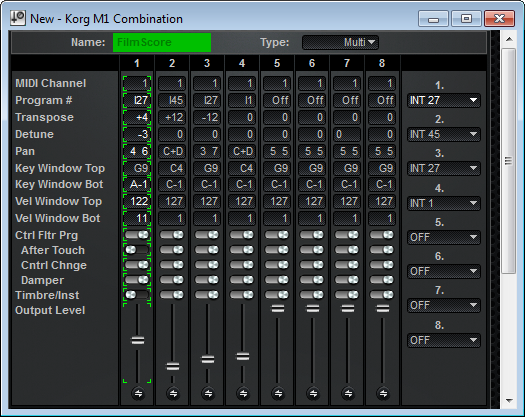
Task: Click the swap-arrows icon under timbre 4 fader
Action: (243, 393)
